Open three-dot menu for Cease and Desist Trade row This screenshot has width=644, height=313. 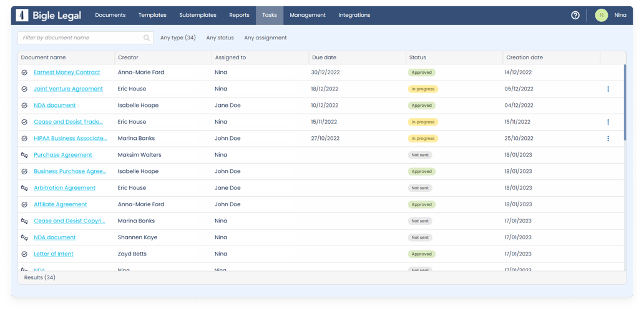click(608, 122)
